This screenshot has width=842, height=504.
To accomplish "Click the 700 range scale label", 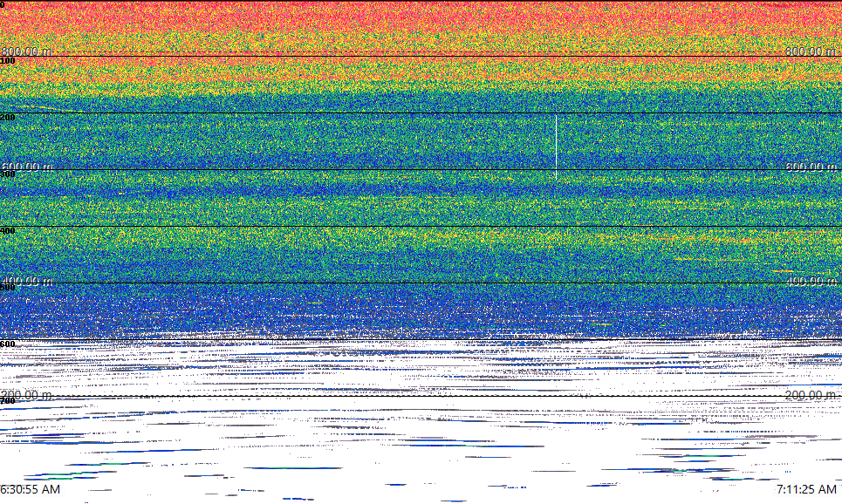I will point(8,401).
